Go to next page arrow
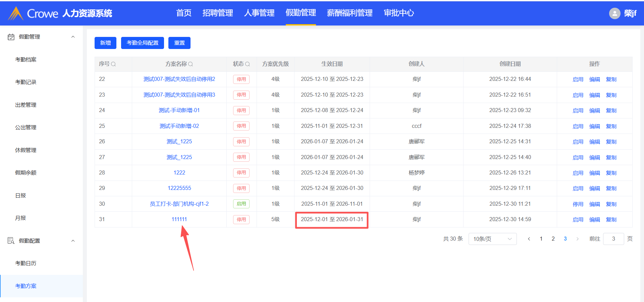The image size is (644, 302). coord(577,239)
